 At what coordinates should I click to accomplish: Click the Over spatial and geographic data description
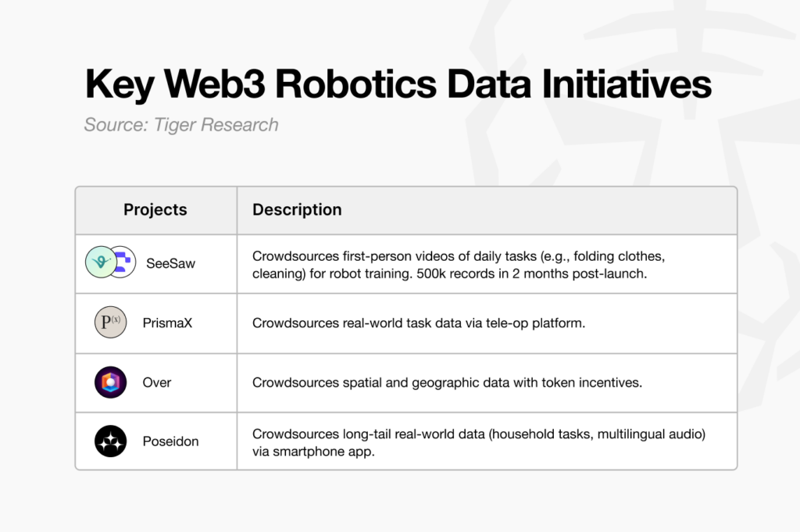click(447, 383)
